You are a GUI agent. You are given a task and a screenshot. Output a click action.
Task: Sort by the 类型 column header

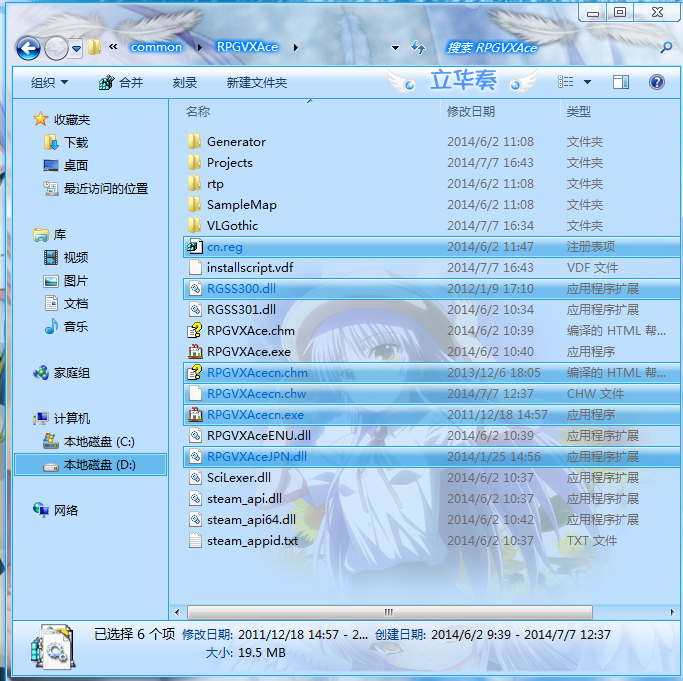[x=578, y=112]
